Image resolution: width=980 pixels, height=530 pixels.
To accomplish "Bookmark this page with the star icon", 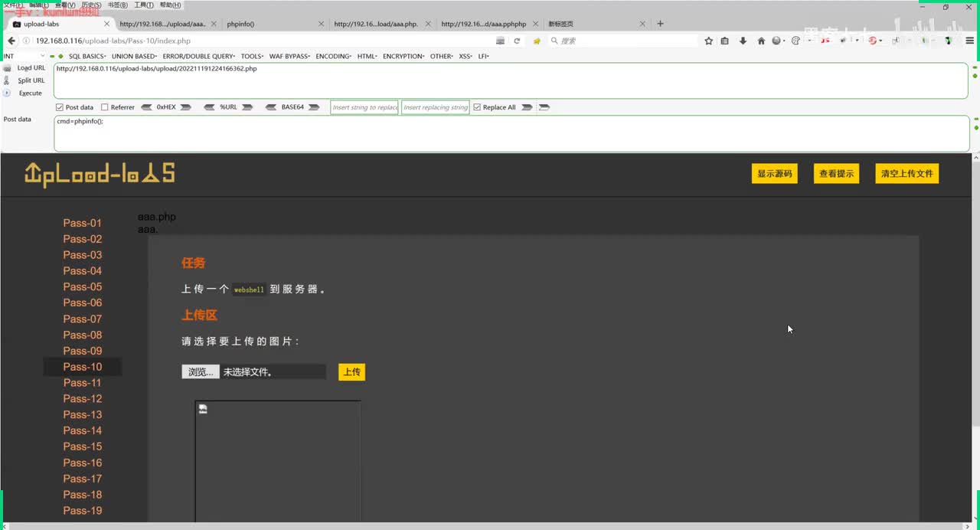I will click(x=709, y=41).
